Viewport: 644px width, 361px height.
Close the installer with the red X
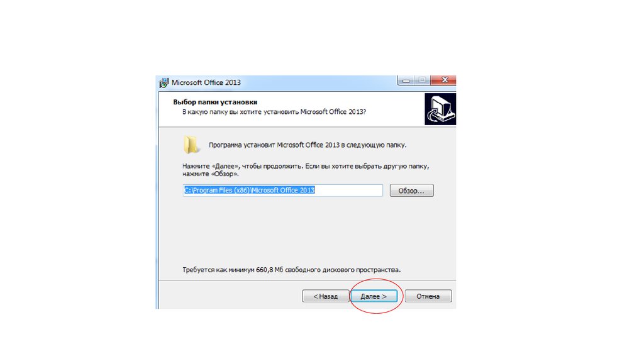pos(443,80)
